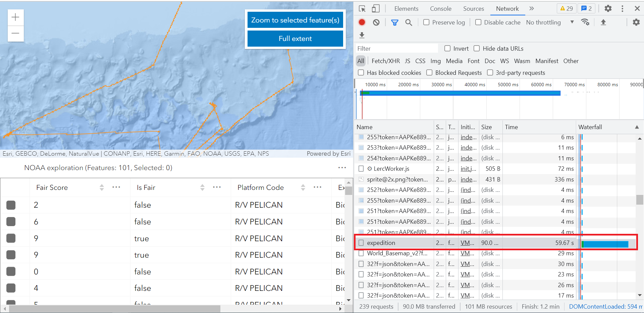This screenshot has width=644, height=313.
Task: Toggle the network filter funnel icon
Action: pyautogui.click(x=394, y=22)
